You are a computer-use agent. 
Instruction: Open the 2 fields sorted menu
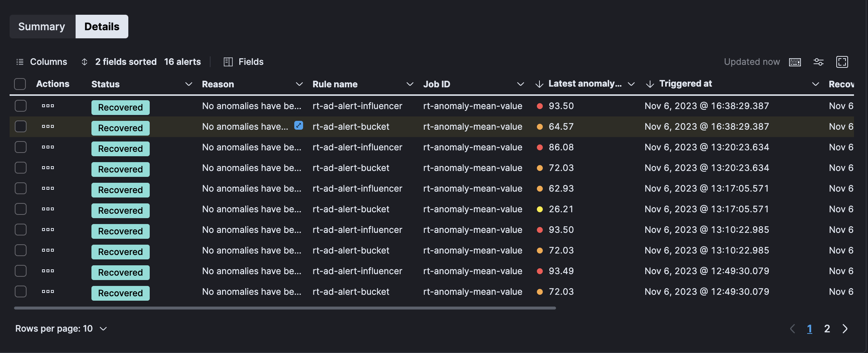[119, 62]
